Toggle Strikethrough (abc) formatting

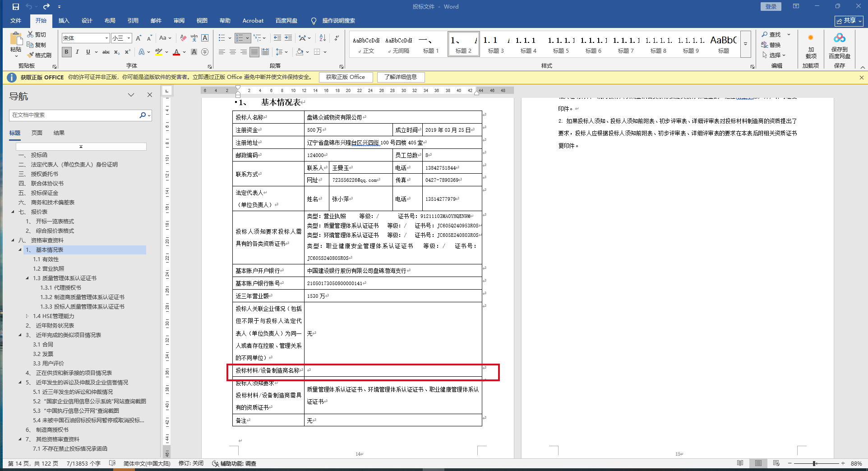106,52
